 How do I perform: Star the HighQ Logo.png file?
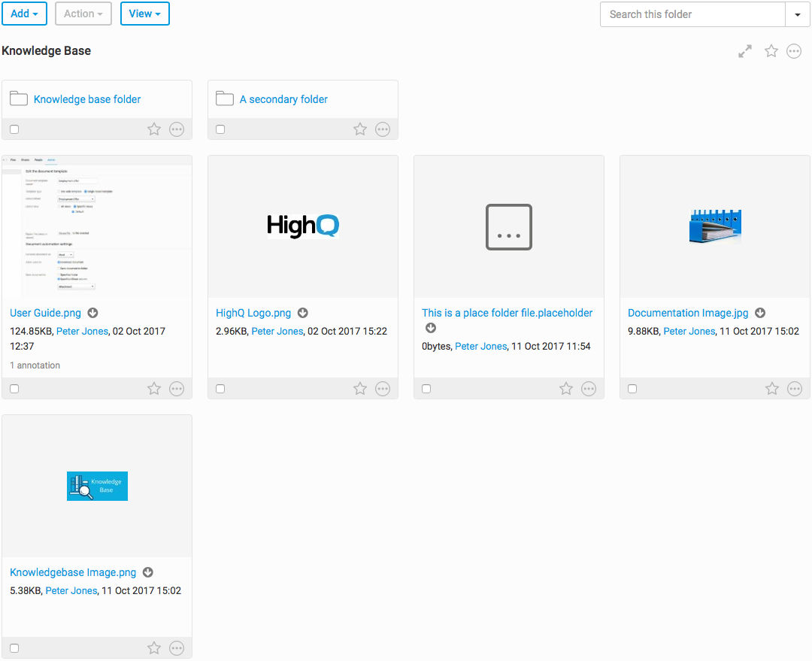click(360, 389)
